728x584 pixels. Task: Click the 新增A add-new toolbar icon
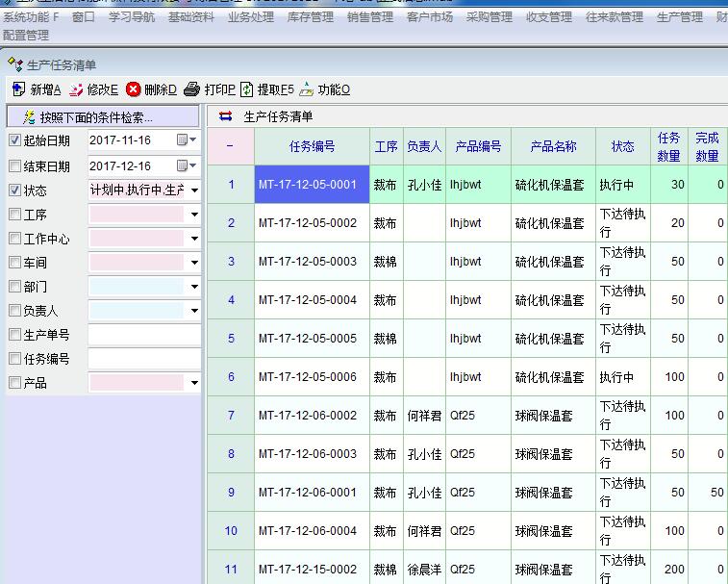click(x=18, y=89)
